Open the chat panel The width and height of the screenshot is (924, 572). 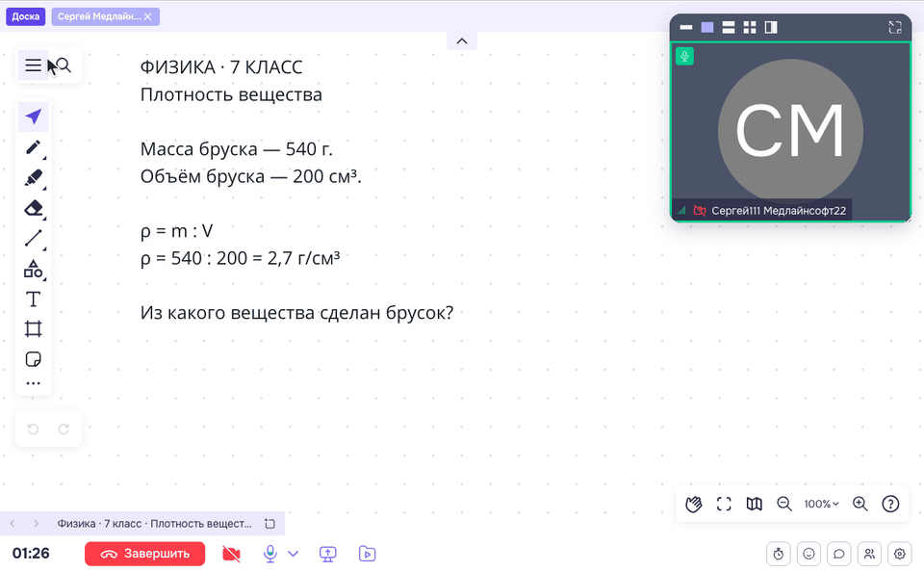click(x=839, y=555)
